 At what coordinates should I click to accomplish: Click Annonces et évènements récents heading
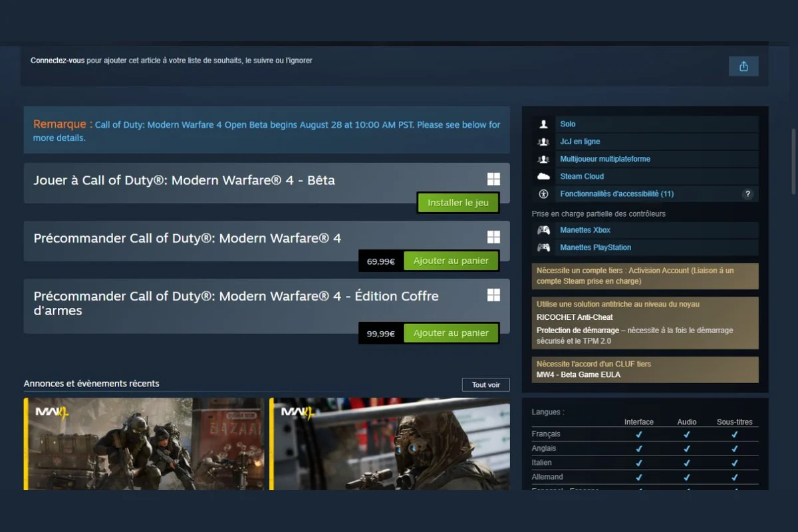[x=92, y=384]
